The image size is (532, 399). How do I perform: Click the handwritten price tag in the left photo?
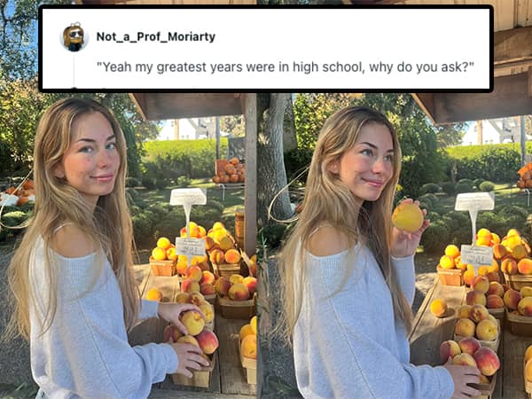click(x=190, y=246)
